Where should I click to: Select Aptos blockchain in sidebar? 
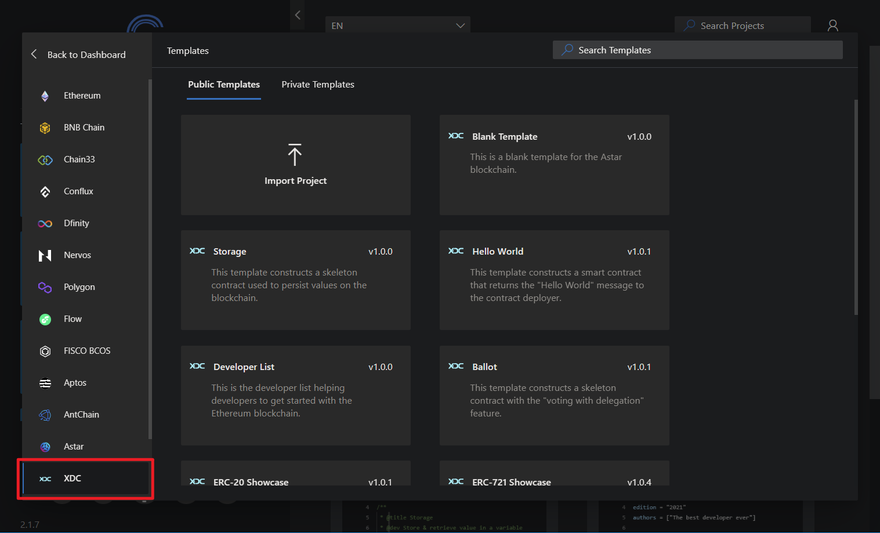(85, 383)
